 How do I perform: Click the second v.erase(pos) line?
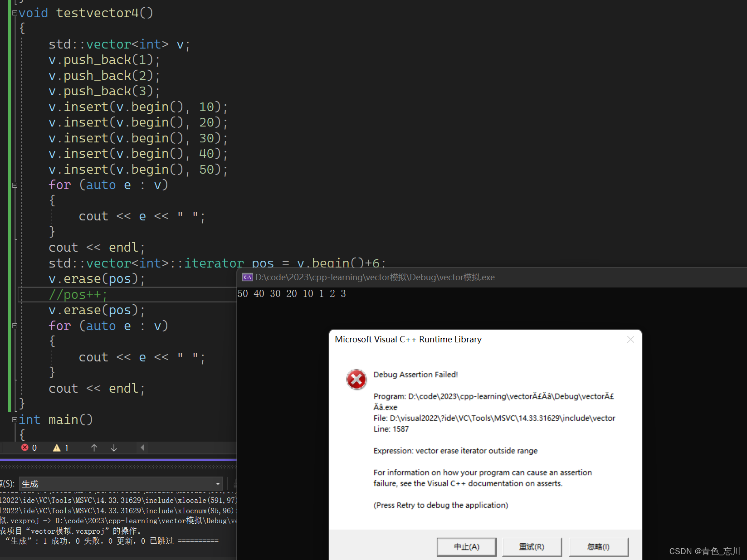[x=97, y=310]
